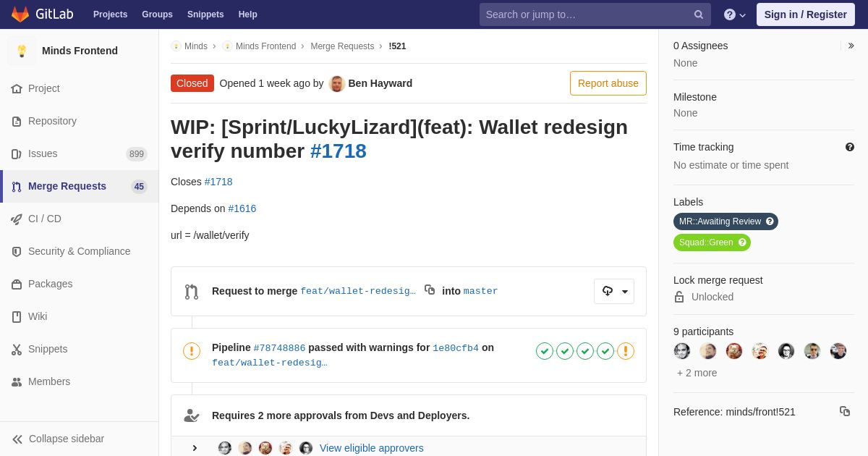Open Repository in sidebar
868x456 pixels.
point(80,121)
